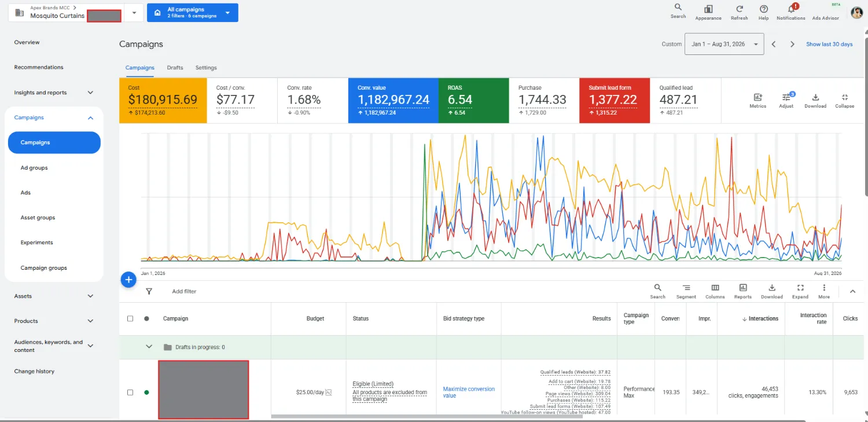Open Asset groups in sidebar

pos(38,218)
